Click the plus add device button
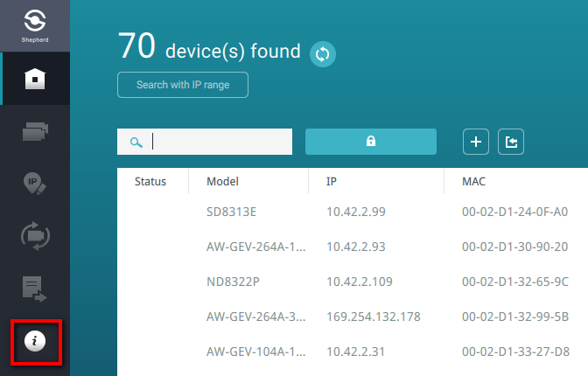Screen dimensions: 588x376 pyautogui.click(x=475, y=142)
